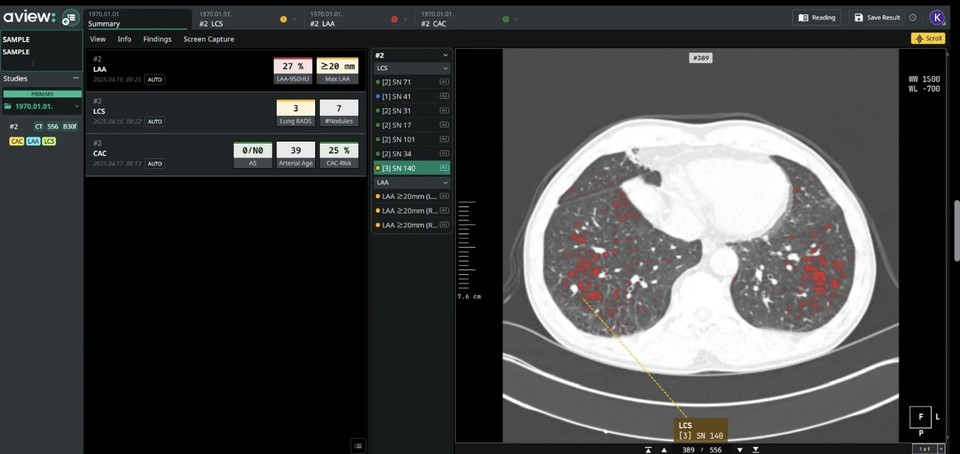This screenshot has width=960, height=454.
Task: Toggle the Scroll mode button
Action: click(927, 39)
